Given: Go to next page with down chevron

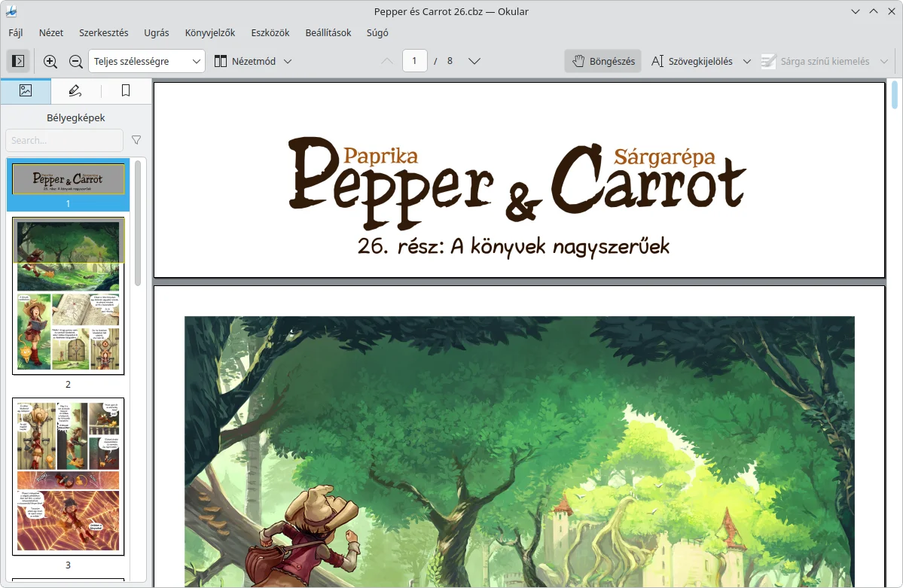Looking at the screenshot, I should pyautogui.click(x=474, y=61).
